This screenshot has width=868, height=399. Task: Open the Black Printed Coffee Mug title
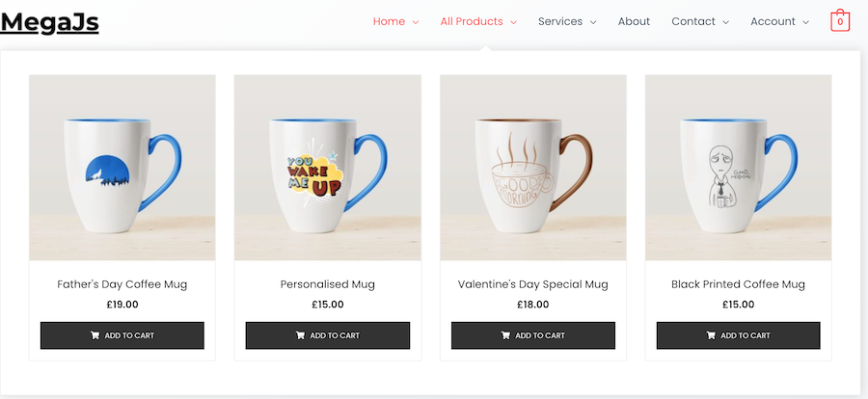pos(739,284)
